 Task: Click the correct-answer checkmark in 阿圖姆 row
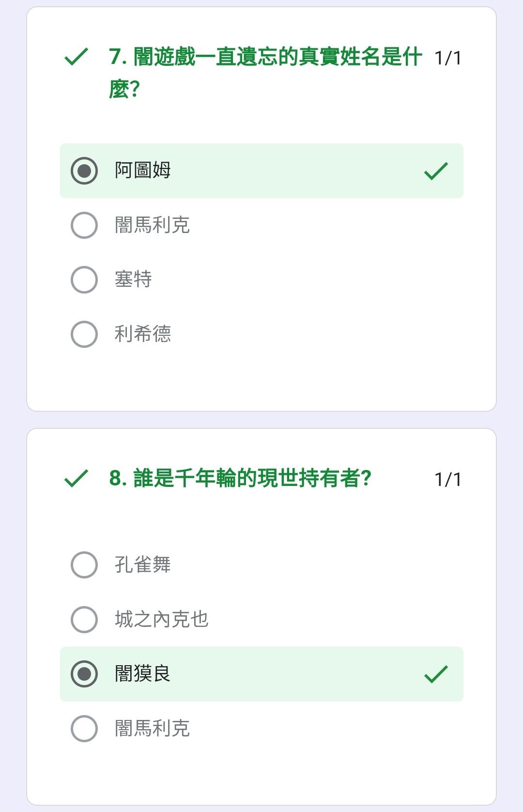436,171
